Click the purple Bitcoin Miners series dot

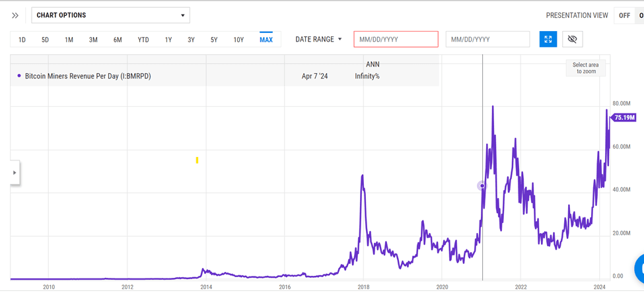pos(19,77)
